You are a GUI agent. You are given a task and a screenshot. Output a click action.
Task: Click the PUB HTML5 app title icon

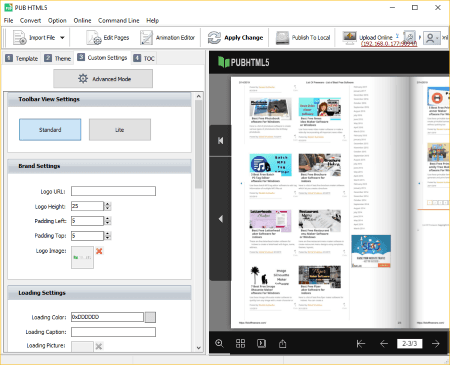tap(8, 7)
